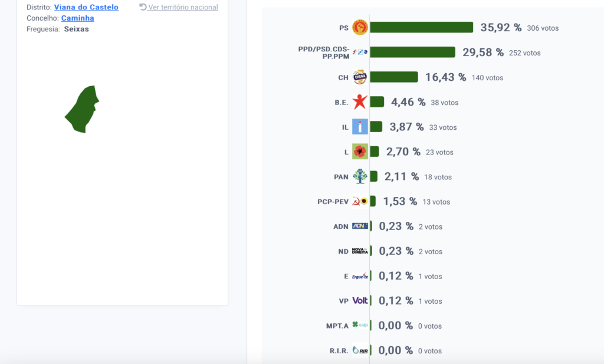Click the R.I.R. party logo
The width and height of the screenshot is (604, 364).
click(x=360, y=350)
